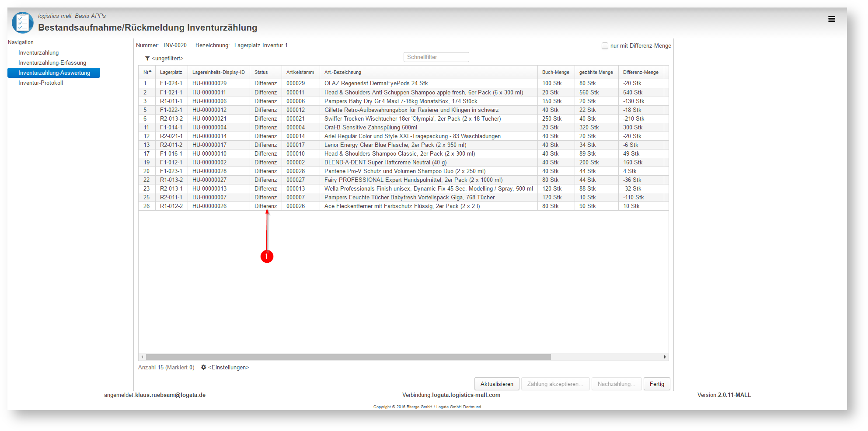Click Differenz-Menge value -130 Stk
868x431 pixels.
[634, 101]
